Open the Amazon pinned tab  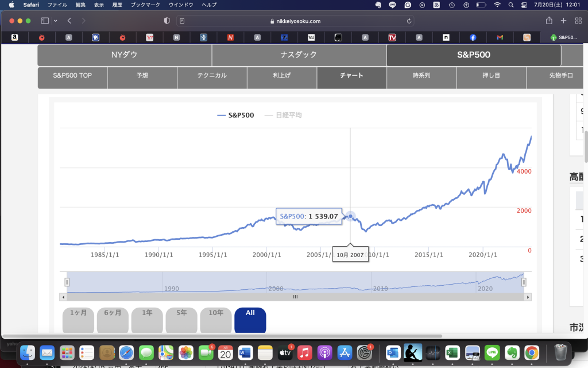point(14,37)
